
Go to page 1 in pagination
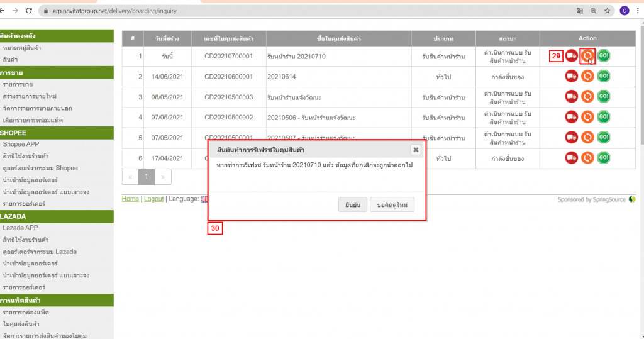(146, 177)
